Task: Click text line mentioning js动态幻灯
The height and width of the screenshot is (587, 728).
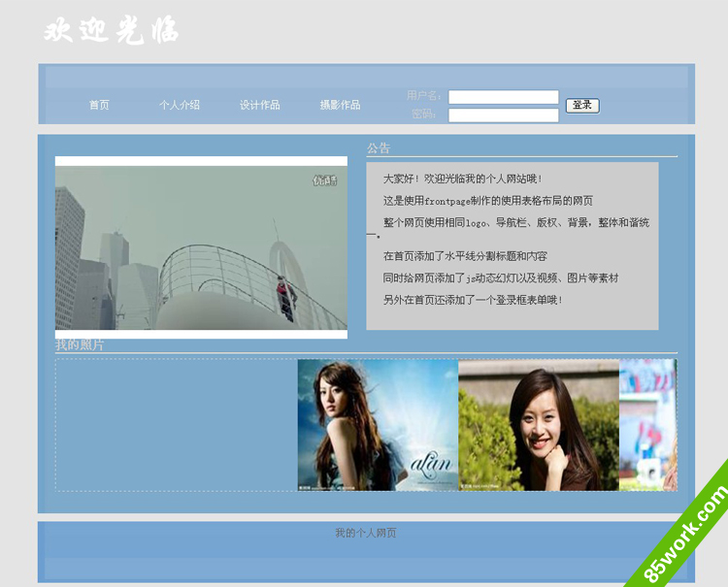Action: 501,277
